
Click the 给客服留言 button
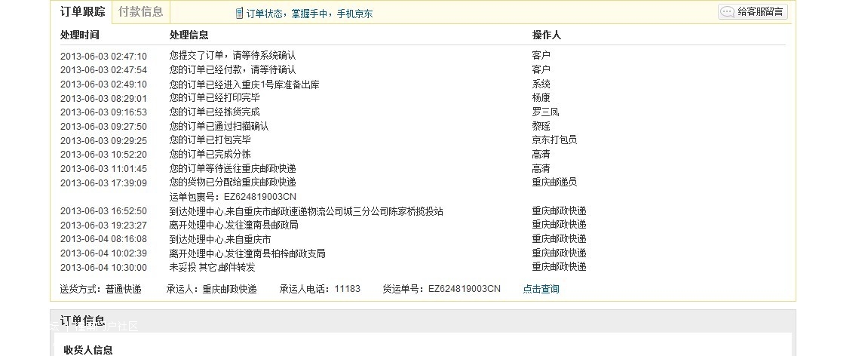(753, 11)
